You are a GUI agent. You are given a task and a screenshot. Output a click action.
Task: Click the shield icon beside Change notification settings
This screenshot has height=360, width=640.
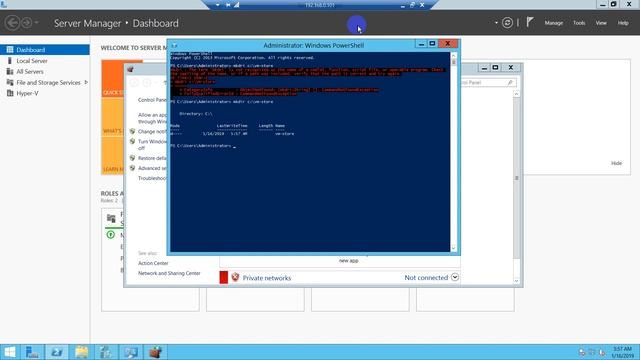click(132, 131)
